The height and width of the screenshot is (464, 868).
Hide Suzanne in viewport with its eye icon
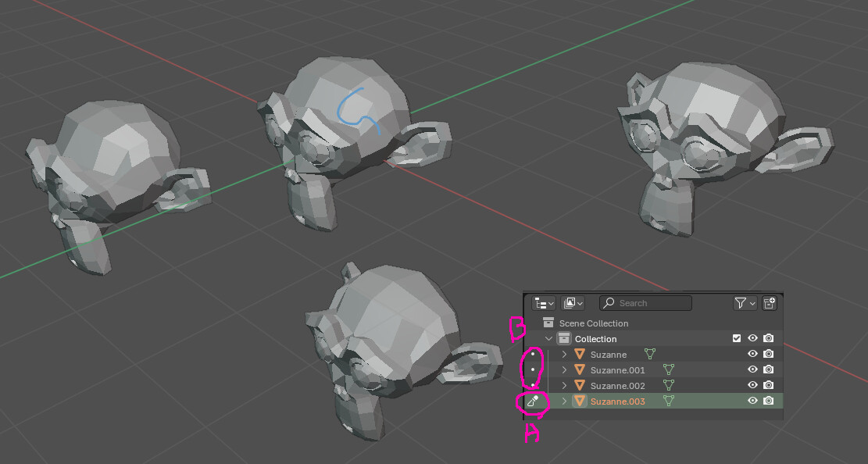752,354
